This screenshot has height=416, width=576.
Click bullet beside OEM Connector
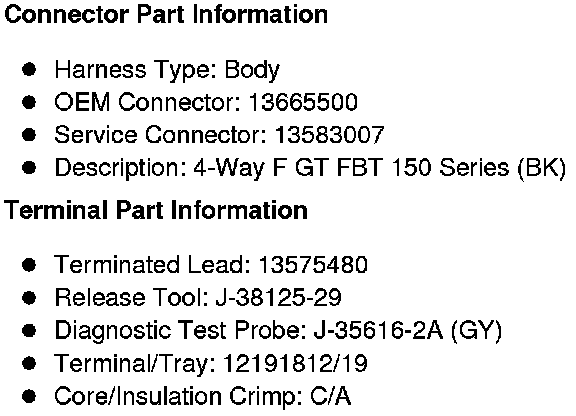29,102
